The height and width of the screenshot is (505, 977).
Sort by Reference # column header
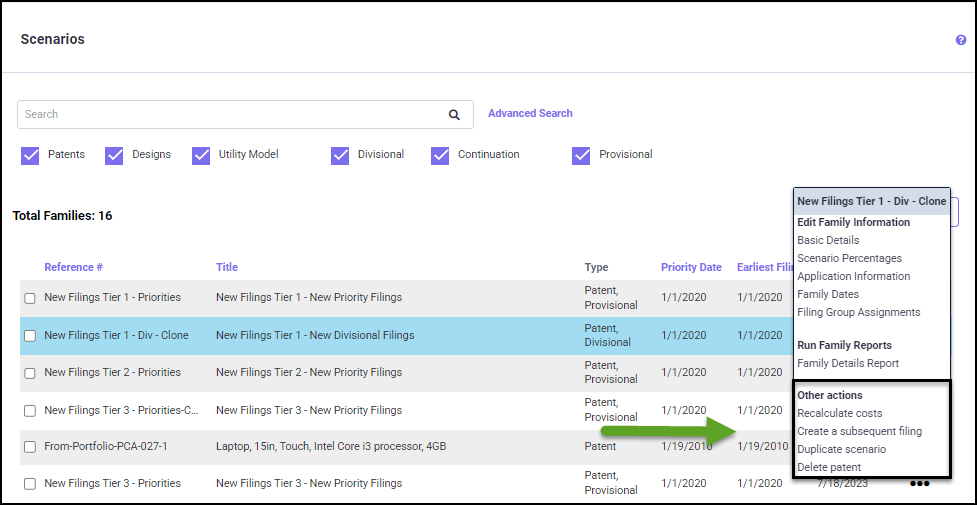coord(73,268)
